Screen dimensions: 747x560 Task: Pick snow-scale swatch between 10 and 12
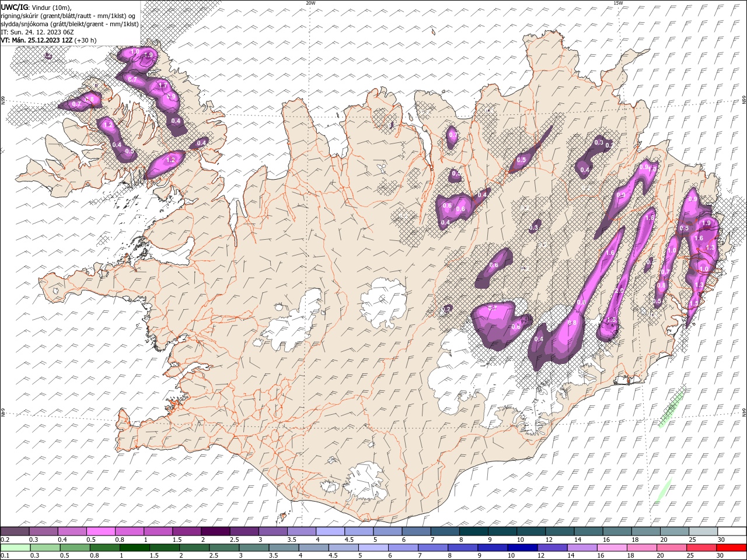pyautogui.click(x=530, y=531)
